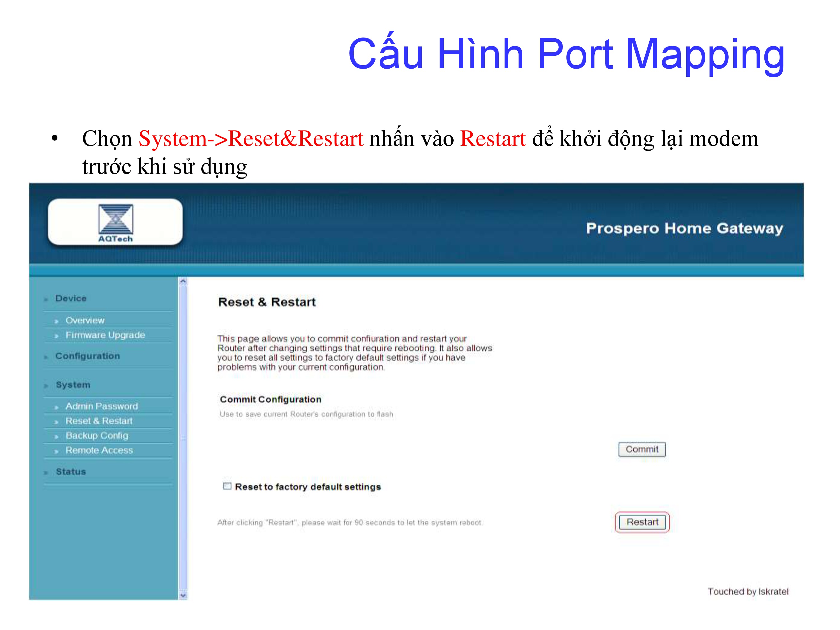Viewport: 840px width, 630px height.
Task: Enable Reset to factory default settings checkbox
Action: [x=227, y=486]
